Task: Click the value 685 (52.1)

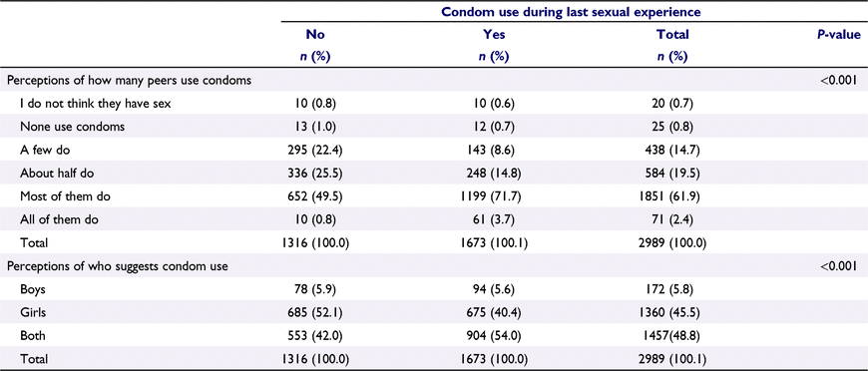Action: pos(315,312)
